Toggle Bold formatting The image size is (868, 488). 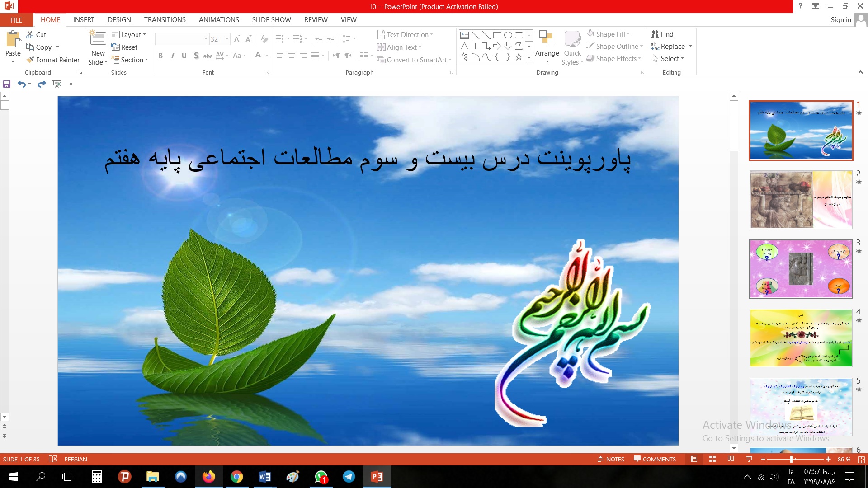coord(160,56)
